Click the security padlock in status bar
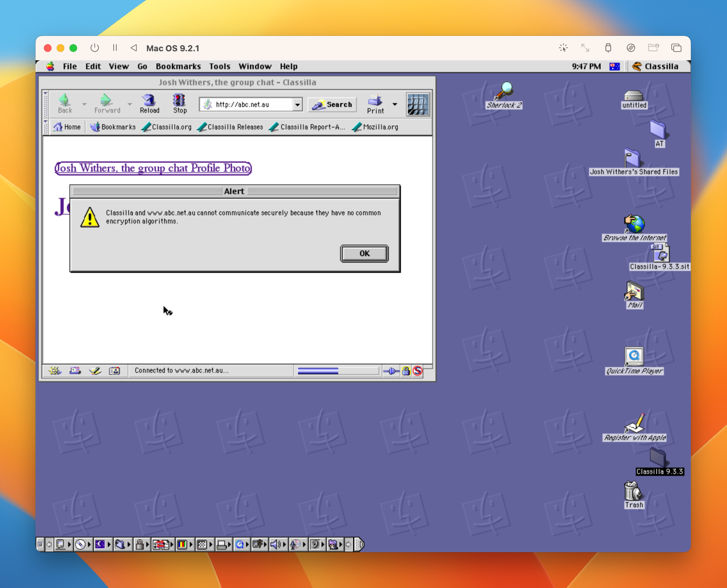Image resolution: width=727 pixels, height=588 pixels. [x=406, y=371]
